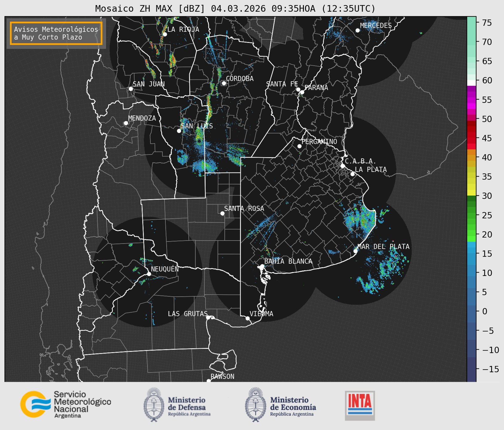504x430 pixels.
Task: Click the red 45 dBZ scale band
Action: [471, 138]
